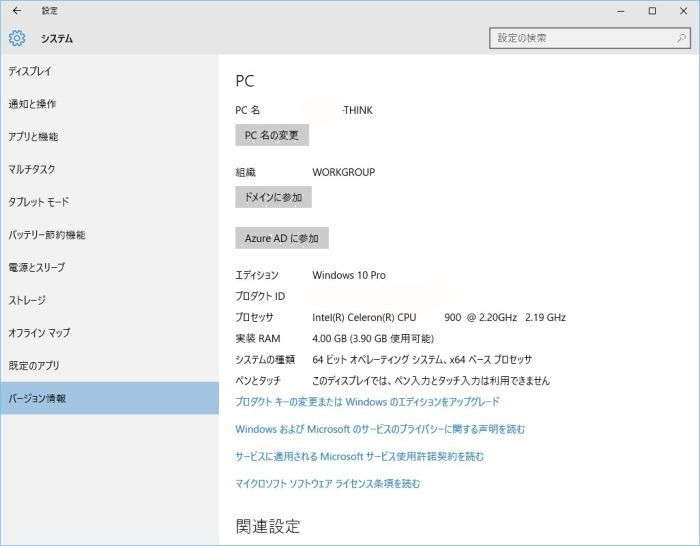Select タブレット モード in sidebar
This screenshot has width=700, height=546.
coord(39,202)
